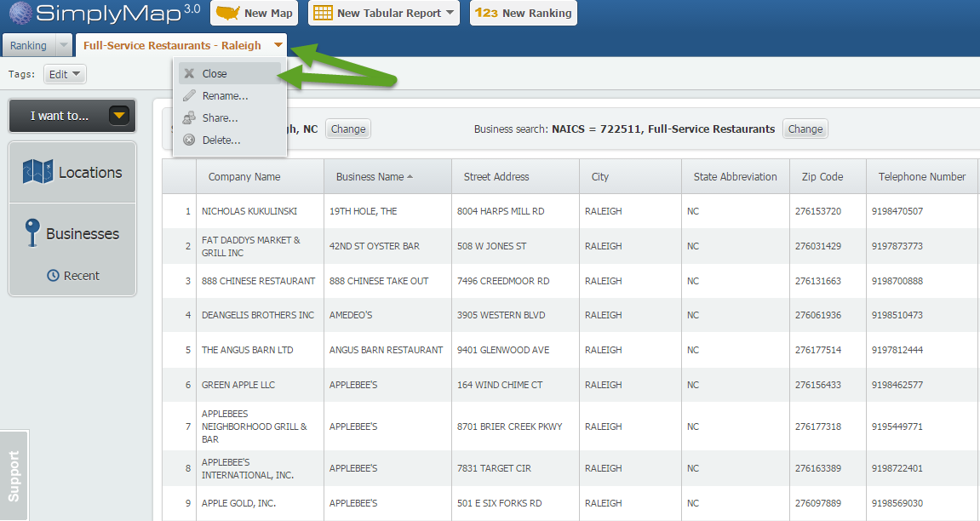The height and width of the screenshot is (521, 980).
Task: Sort by Telephone Number column header
Action: (922, 177)
